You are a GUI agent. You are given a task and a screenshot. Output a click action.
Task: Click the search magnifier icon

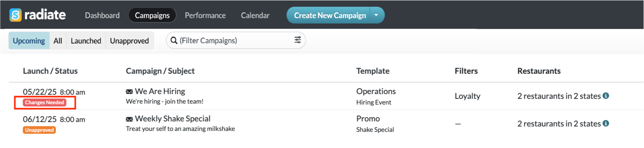(174, 41)
